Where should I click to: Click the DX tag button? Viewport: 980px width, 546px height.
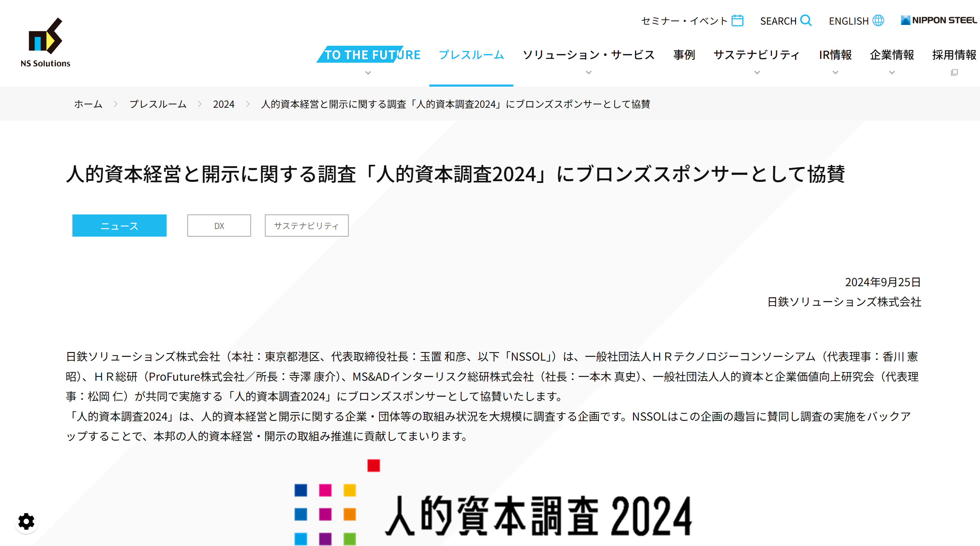pyautogui.click(x=219, y=226)
